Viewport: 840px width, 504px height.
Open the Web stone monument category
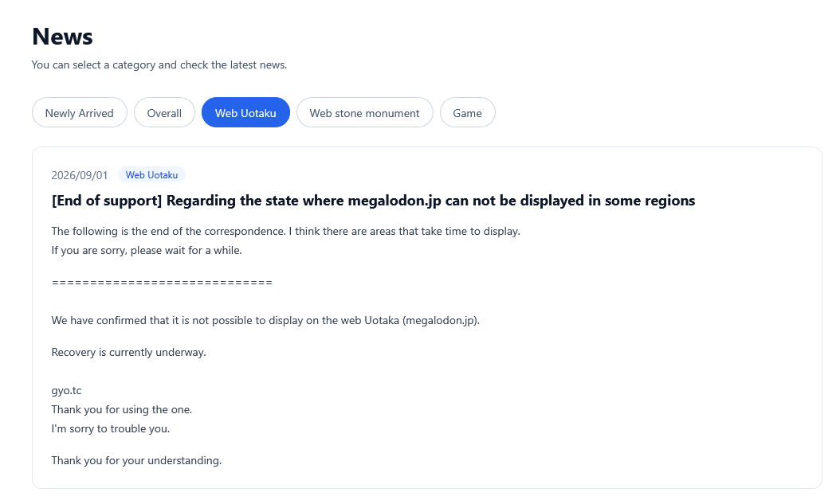pyautogui.click(x=365, y=113)
